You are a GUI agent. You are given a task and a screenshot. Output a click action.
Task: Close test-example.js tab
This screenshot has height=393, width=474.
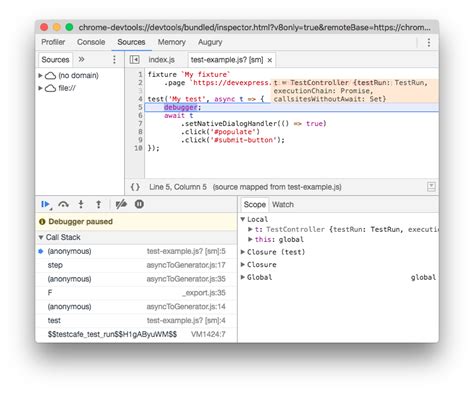pos(270,60)
